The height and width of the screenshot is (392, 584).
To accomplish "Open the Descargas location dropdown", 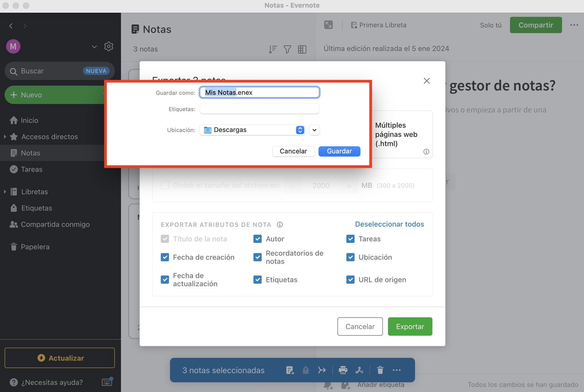I will [x=252, y=130].
